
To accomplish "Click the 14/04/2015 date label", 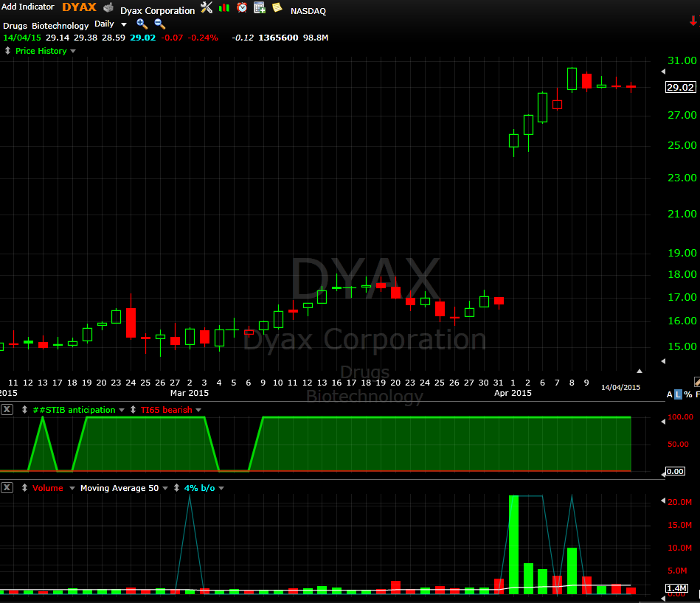I will pyautogui.click(x=620, y=387).
